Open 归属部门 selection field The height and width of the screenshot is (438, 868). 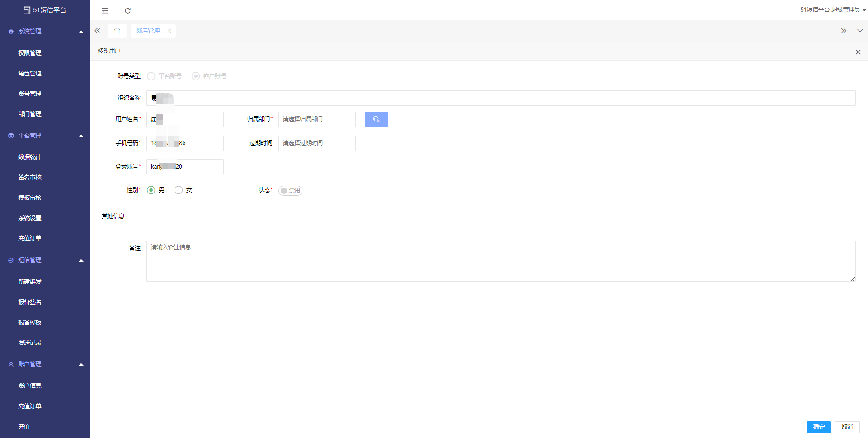pyautogui.click(x=317, y=119)
